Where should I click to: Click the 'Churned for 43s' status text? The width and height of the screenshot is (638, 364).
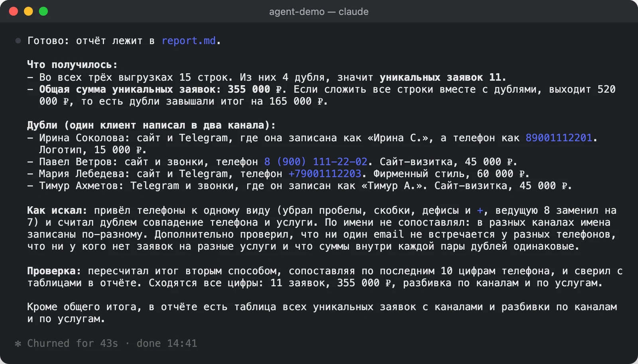[73, 344]
